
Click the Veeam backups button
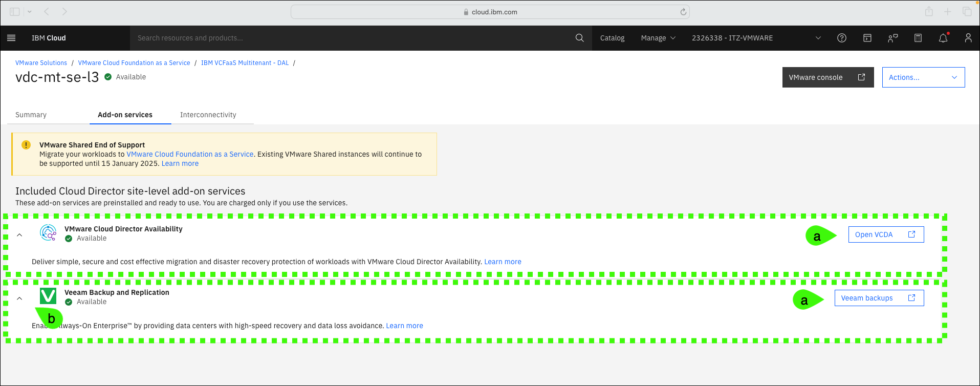point(879,298)
